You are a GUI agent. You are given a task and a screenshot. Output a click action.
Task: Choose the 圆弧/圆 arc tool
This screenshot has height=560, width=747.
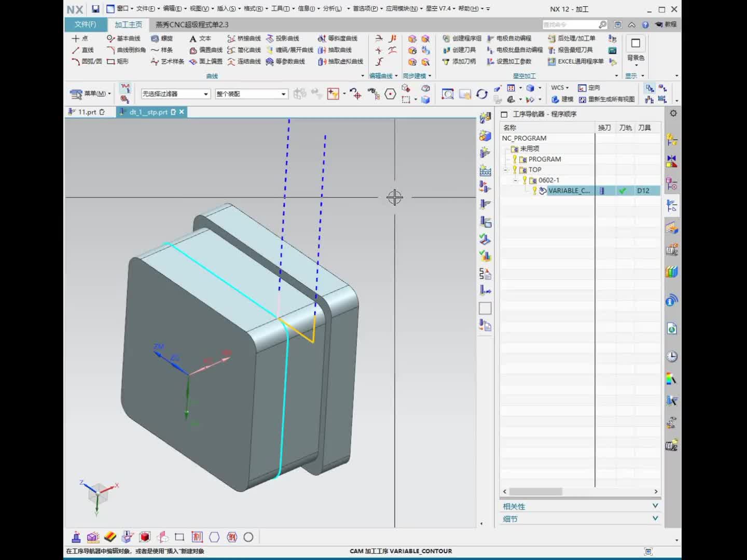point(87,61)
